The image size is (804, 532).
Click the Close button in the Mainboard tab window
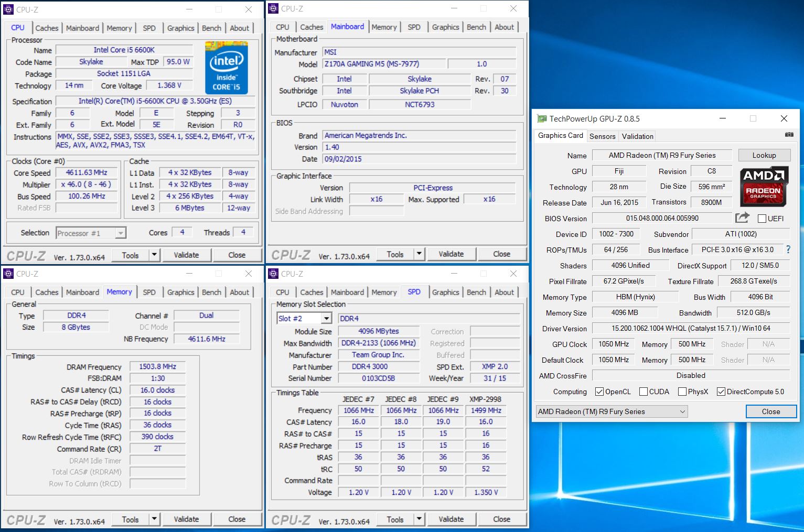[x=501, y=254]
